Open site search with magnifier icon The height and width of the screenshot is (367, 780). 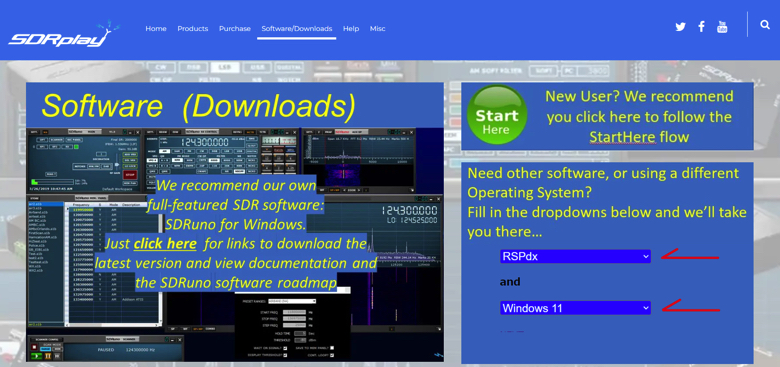point(765,24)
